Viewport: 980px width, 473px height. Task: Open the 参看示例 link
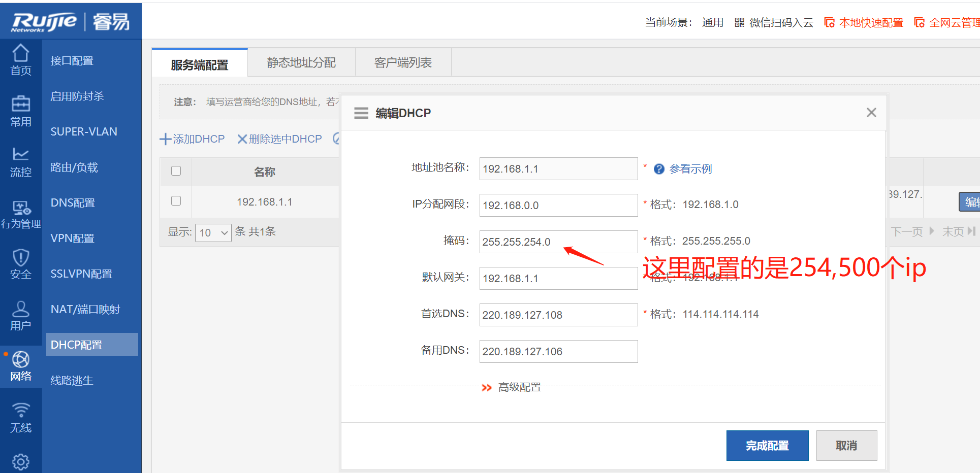(690, 169)
